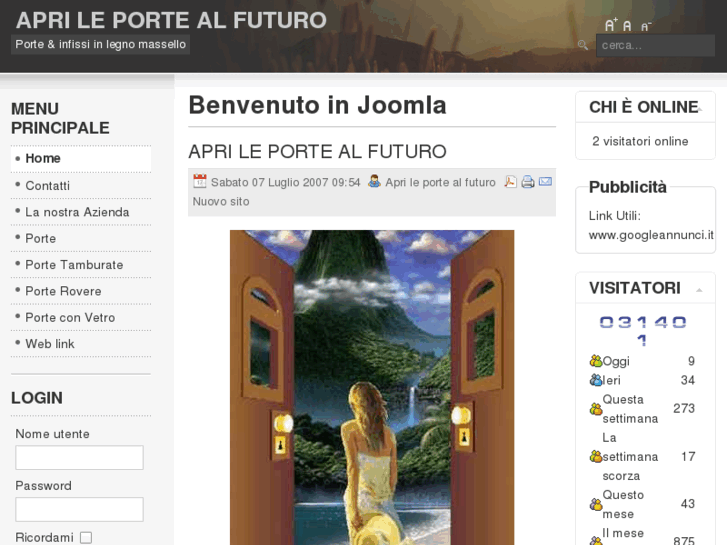Focus the Nome utente input field

point(79,457)
